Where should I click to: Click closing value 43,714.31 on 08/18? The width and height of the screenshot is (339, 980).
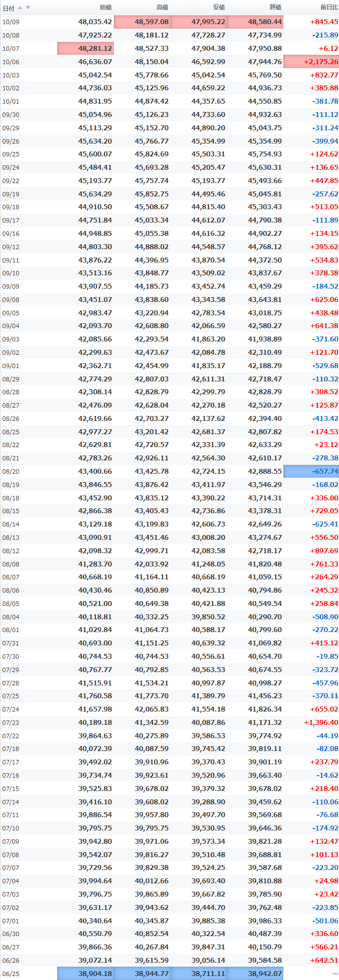coord(265,498)
